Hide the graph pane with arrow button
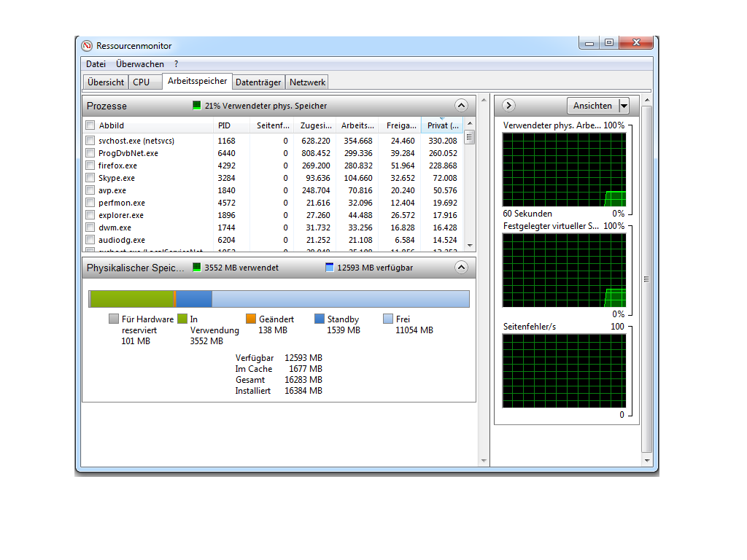747x560 pixels. [508, 105]
